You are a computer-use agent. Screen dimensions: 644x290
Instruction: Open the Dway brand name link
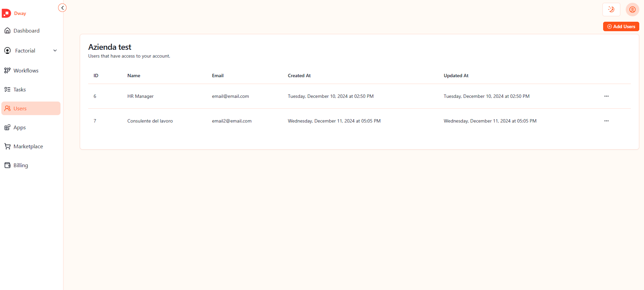[20, 13]
